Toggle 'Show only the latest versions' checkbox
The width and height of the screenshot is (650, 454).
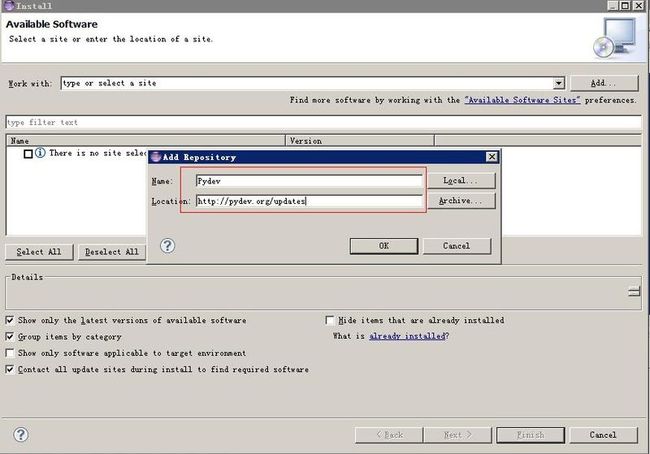(x=10, y=320)
